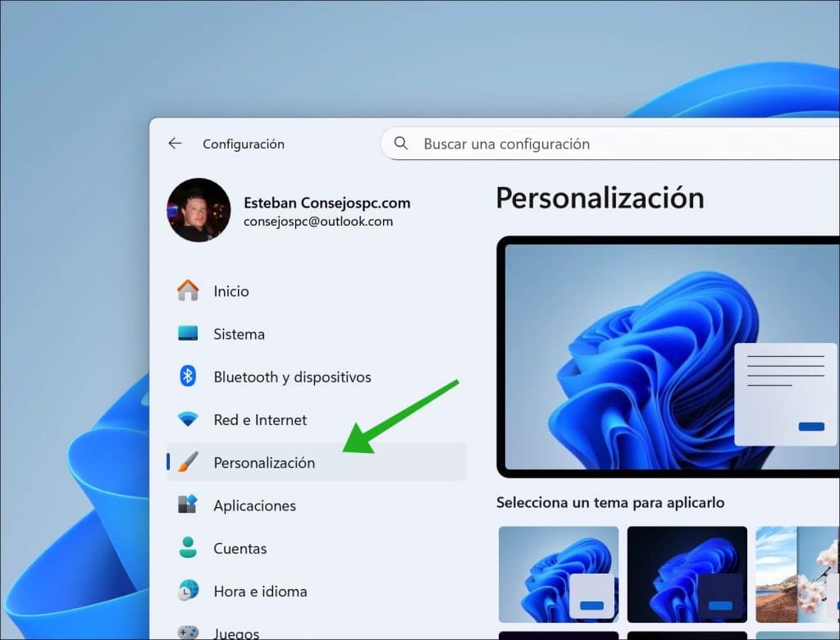The height and width of the screenshot is (640, 840).
Task: Click the Red e Internet Wi-Fi icon
Action: coord(189,419)
